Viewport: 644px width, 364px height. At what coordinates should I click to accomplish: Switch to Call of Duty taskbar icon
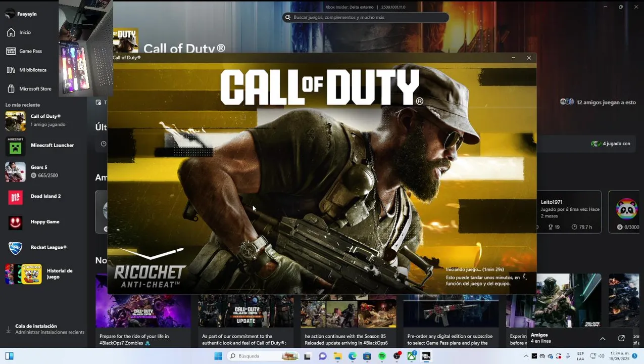coord(426,356)
